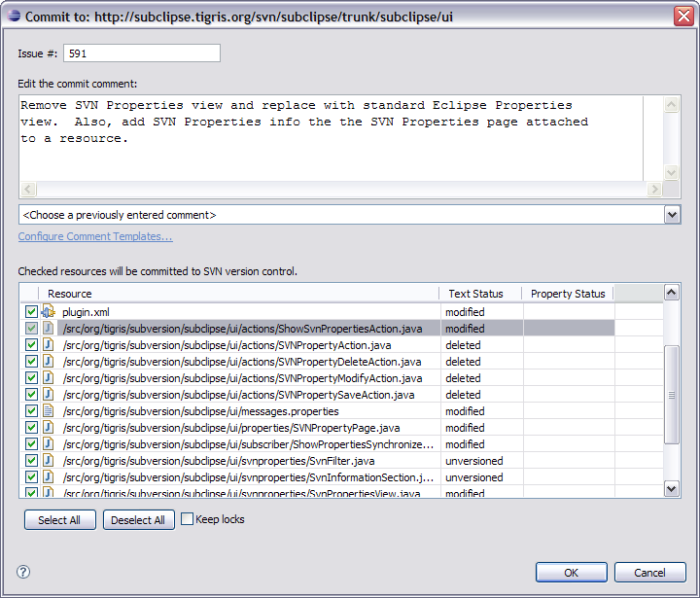Click Java icon for SVNPropertyAction.java

(x=49, y=345)
